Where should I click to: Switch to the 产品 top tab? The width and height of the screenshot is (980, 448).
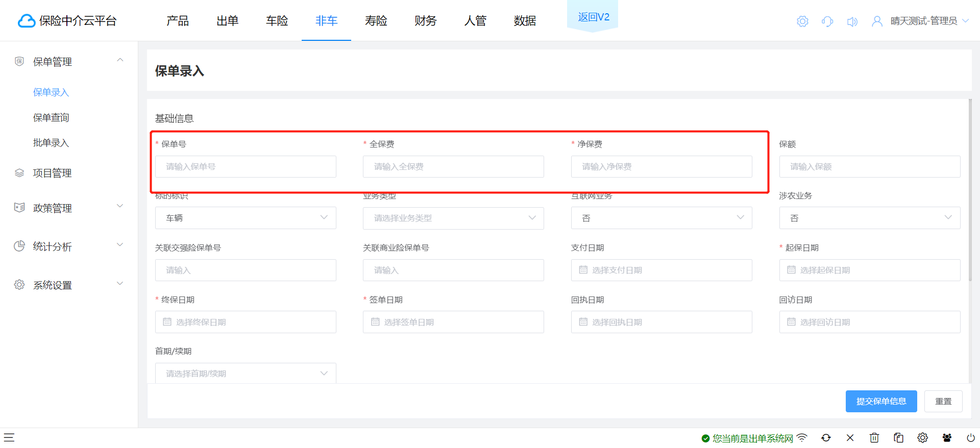tap(178, 21)
